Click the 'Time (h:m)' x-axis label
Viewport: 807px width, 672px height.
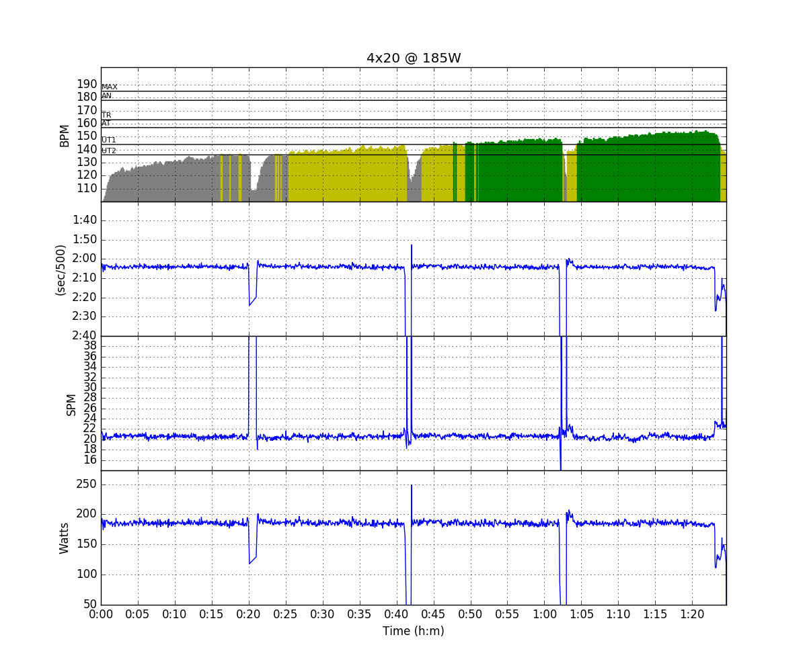[413, 631]
